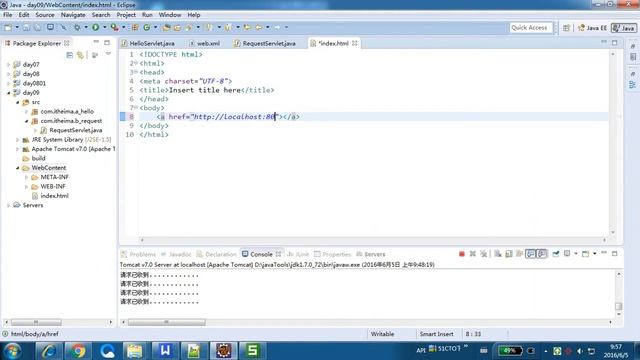Open the Run button dropdown arrow
The height and width of the screenshot is (360, 640).
point(104,27)
